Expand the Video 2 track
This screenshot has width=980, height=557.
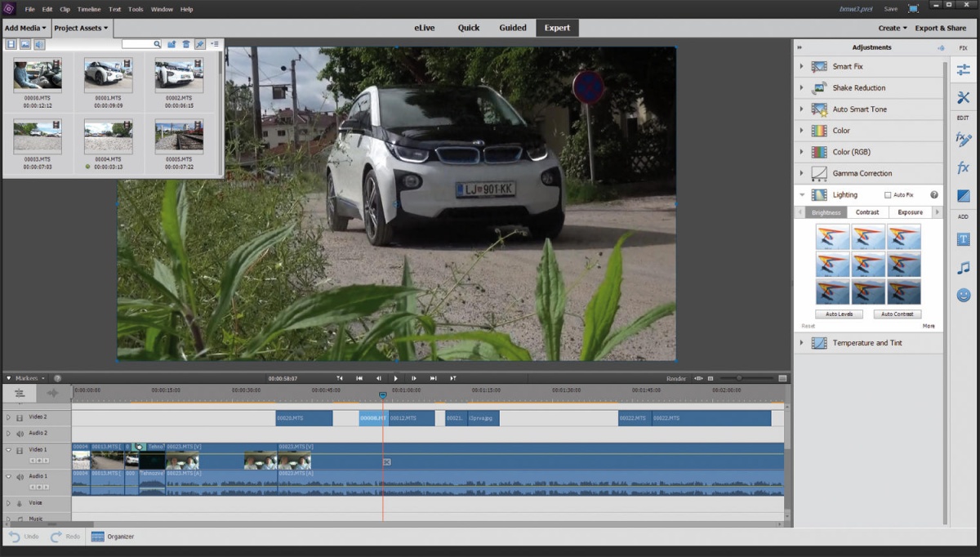(9, 417)
